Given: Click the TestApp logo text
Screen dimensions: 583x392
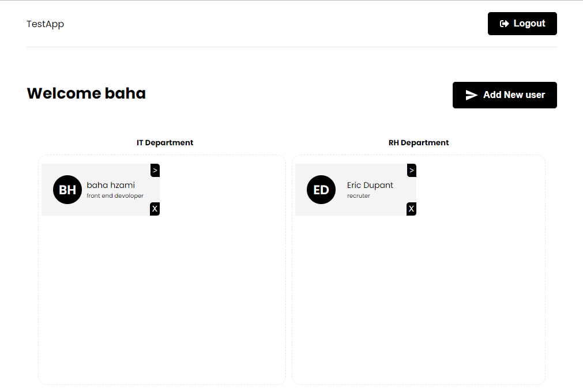Looking at the screenshot, I should tap(45, 24).
